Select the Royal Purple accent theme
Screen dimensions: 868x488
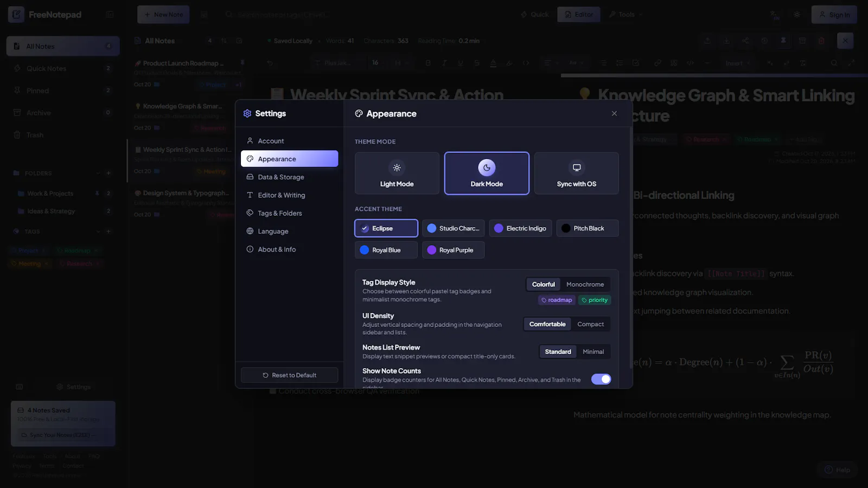tap(454, 250)
